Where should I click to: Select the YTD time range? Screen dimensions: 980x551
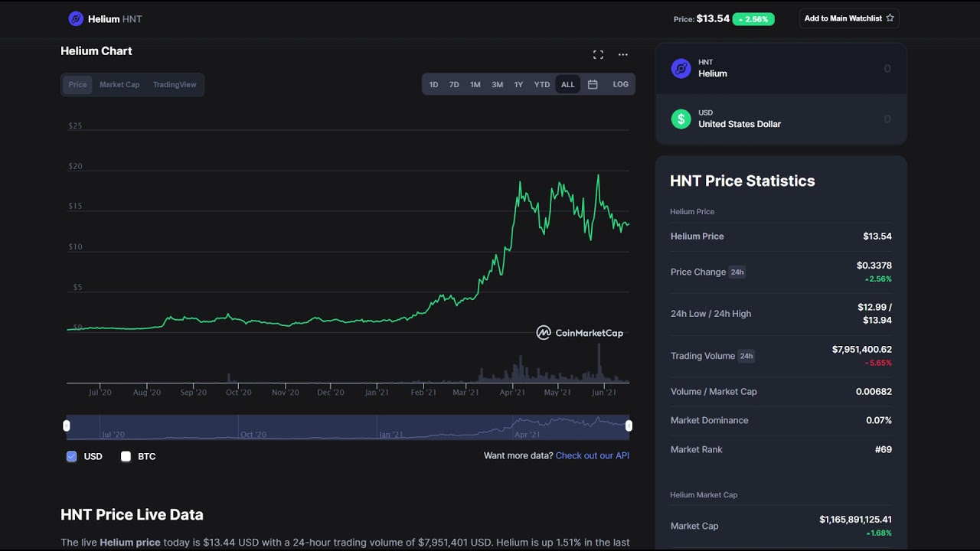coord(542,84)
